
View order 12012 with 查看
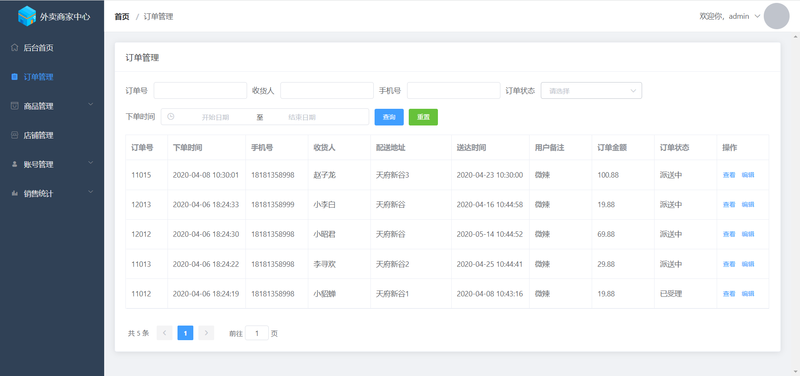[729, 234]
